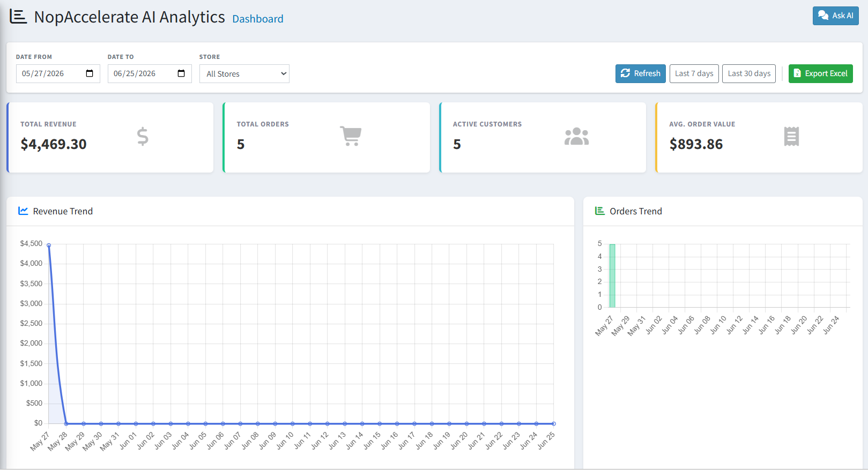
Task: Click the users icon in Active Customers
Action: (576, 136)
